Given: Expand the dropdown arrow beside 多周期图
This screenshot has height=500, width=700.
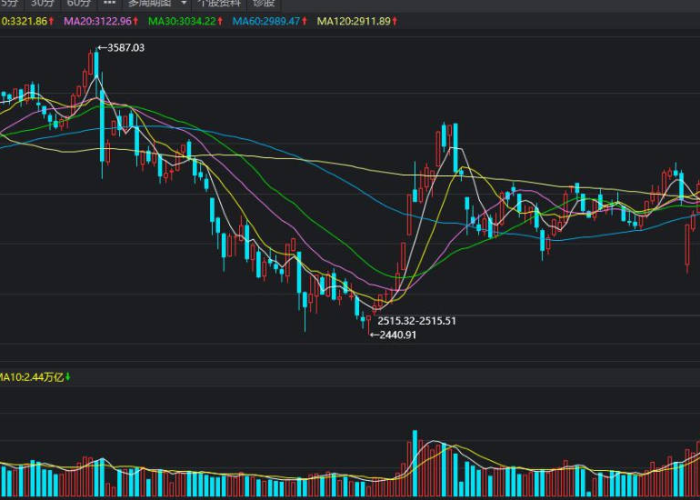Looking at the screenshot, I should (x=183, y=3).
